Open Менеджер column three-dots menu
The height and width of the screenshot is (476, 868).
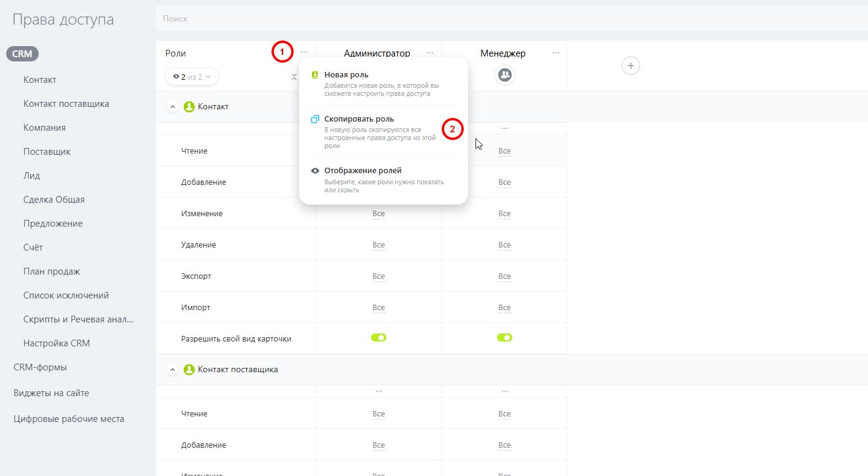click(x=556, y=53)
